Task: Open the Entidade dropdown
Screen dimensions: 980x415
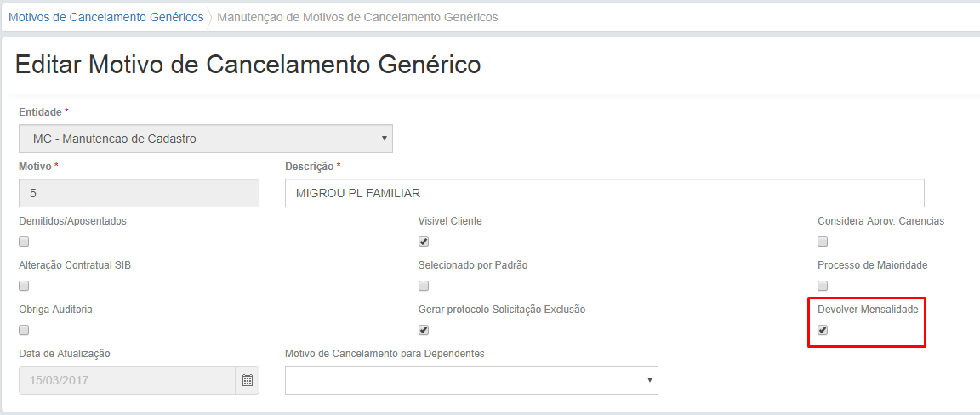Action: point(206,139)
